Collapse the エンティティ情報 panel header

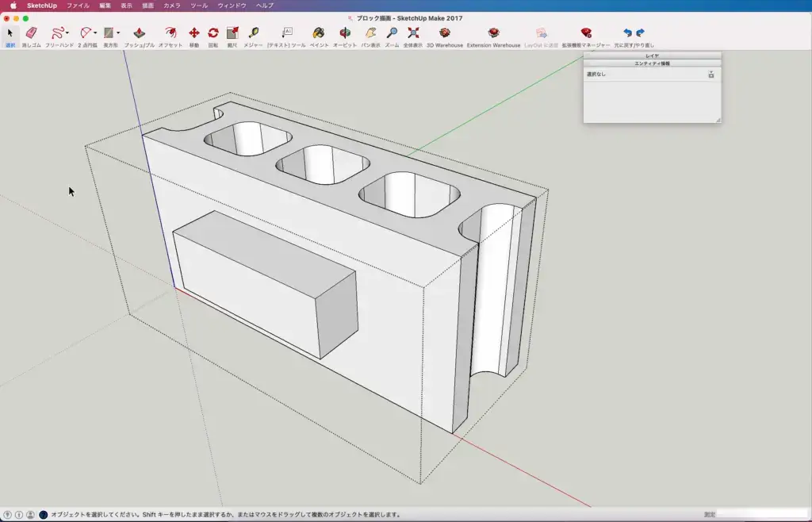(652, 63)
